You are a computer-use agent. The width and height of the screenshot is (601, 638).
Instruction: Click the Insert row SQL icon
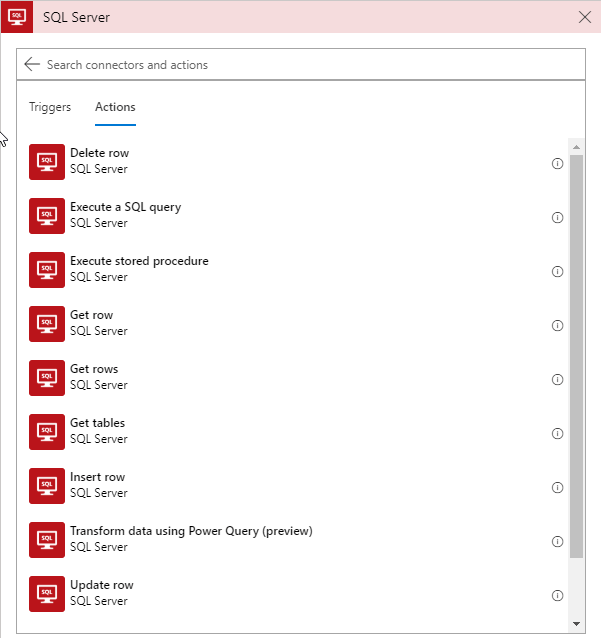[47, 486]
